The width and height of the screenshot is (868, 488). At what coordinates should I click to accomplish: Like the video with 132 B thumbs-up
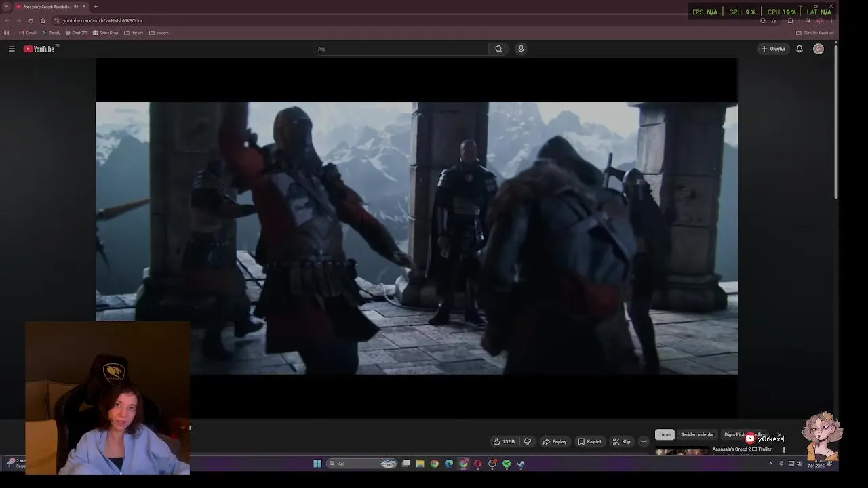coord(504,441)
